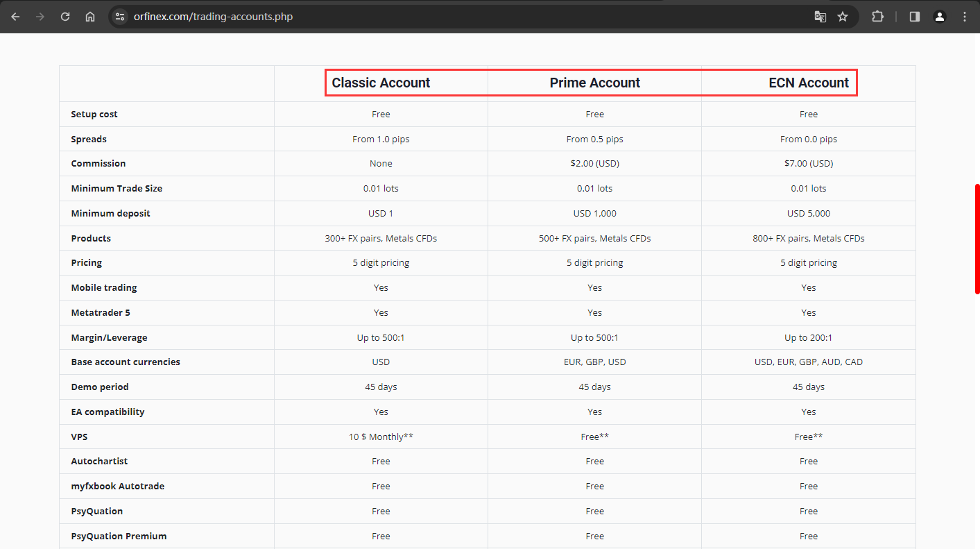Viewport: 980px width, 549px height.
Task: Click the Minimum deposit row label
Action: 110,213
